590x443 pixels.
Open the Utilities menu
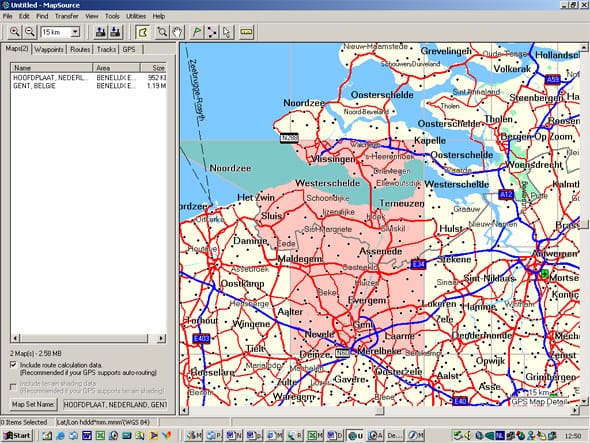point(136,16)
